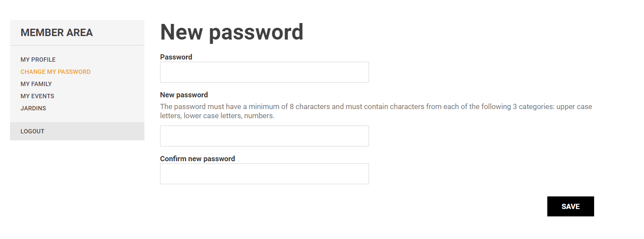
Task: Click the Confirm new password label
Action: pyautogui.click(x=197, y=159)
